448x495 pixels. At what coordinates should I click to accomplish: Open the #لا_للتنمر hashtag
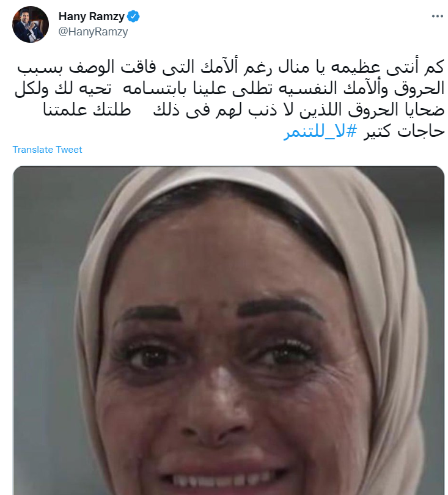pos(320,131)
